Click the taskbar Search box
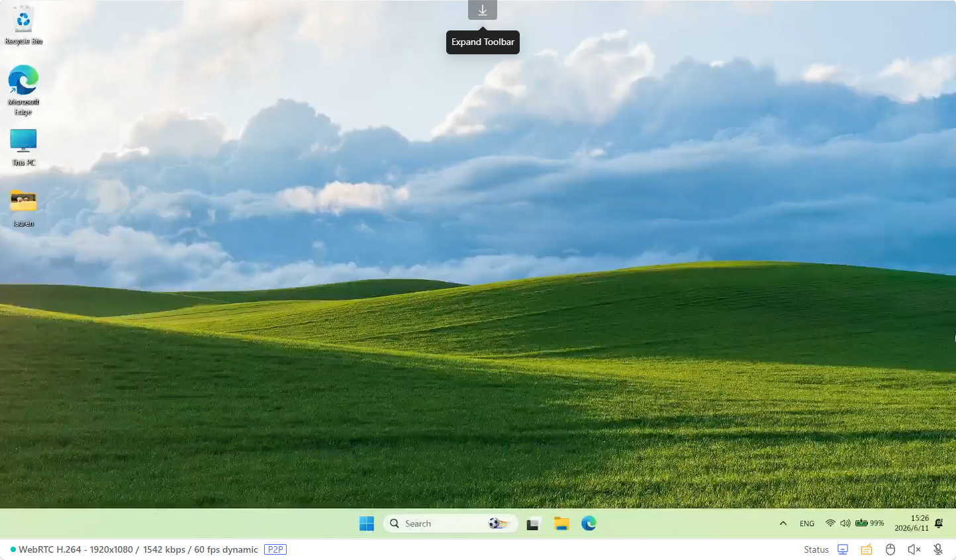The width and height of the screenshot is (956, 560). (450, 524)
